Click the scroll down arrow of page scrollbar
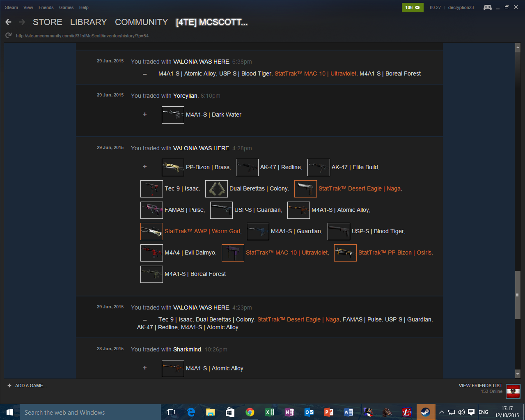The height and width of the screenshot is (420, 525). (x=518, y=374)
